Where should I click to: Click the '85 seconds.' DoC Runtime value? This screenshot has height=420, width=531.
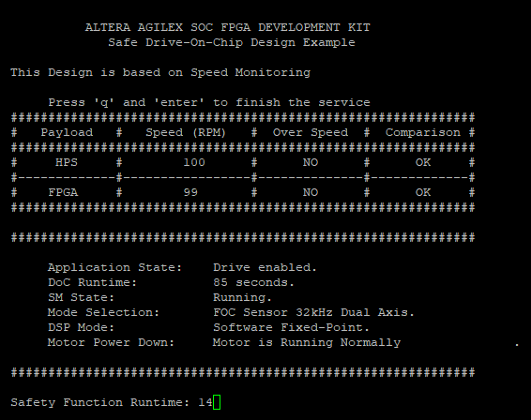coord(253,282)
